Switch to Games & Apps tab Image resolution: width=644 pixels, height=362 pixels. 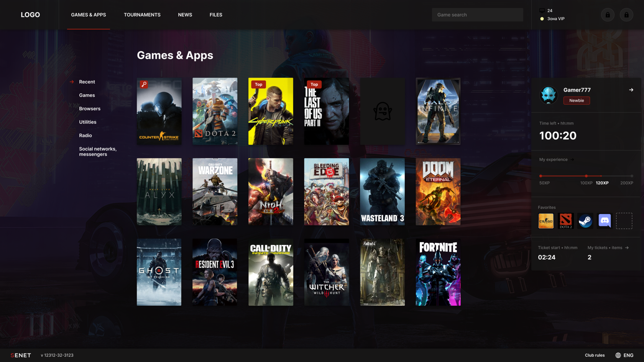[89, 15]
